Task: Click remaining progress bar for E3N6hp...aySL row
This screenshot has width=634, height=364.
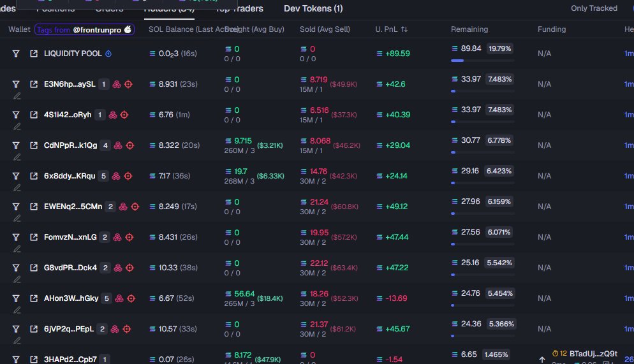Action: click(x=483, y=91)
